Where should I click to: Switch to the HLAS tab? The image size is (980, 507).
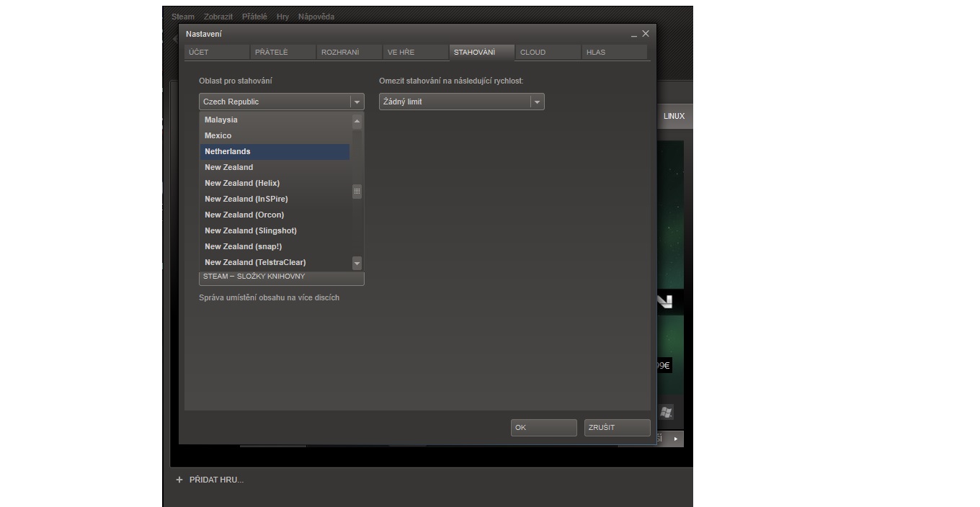pyautogui.click(x=615, y=52)
